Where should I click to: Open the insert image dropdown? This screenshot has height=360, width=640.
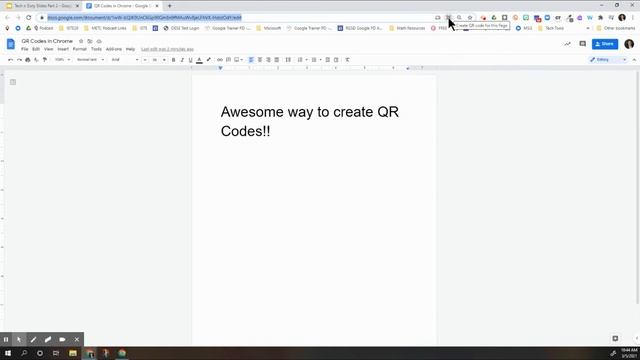tap(238, 60)
